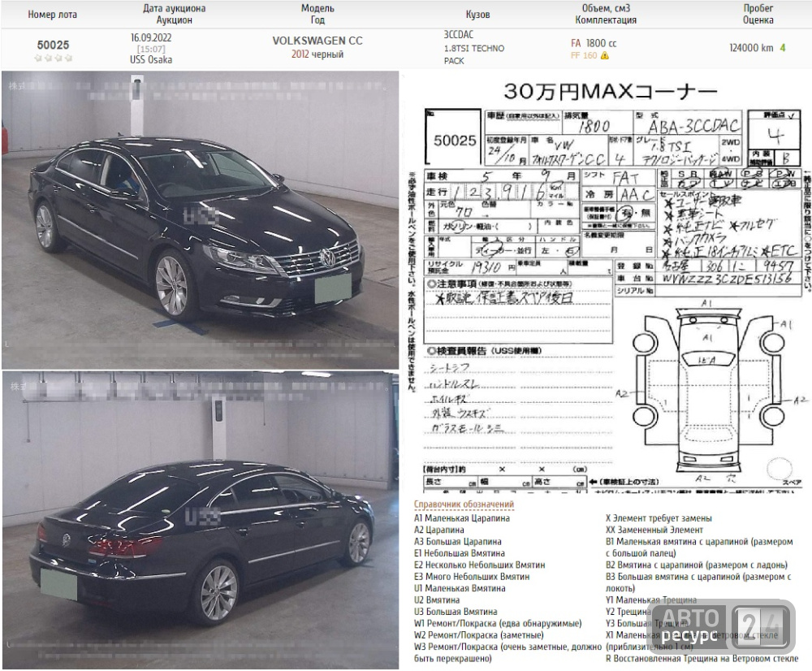The height and width of the screenshot is (671, 812).
Task: Click legend entry 'Y1 Маленькая Трещина'
Action: [651, 600]
